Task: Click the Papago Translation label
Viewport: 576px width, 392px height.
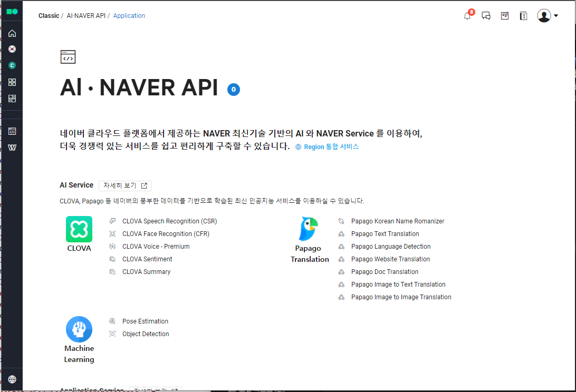Action: pyautogui.click(x=310, y=254)
